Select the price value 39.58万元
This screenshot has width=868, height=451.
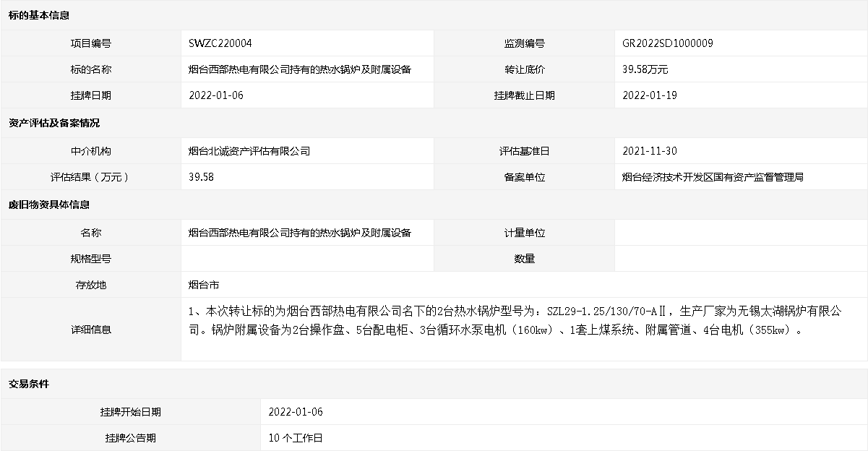[645, 69]
